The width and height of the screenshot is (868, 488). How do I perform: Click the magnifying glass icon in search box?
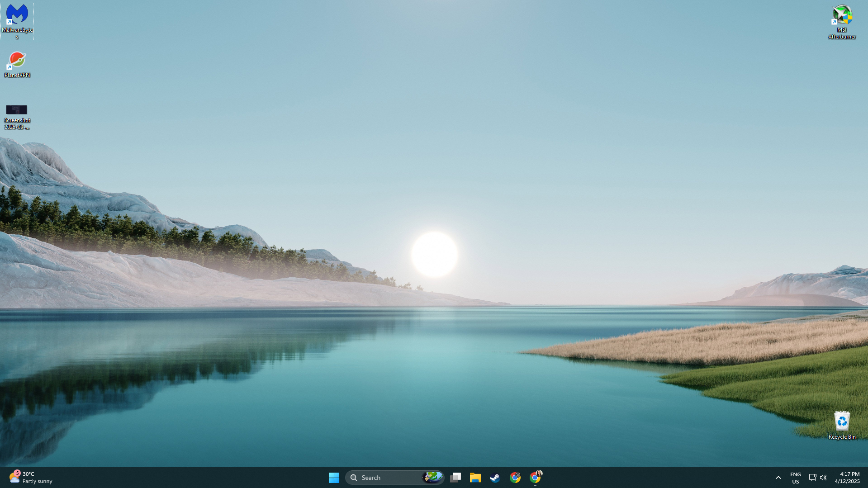[x=354, y=478]
